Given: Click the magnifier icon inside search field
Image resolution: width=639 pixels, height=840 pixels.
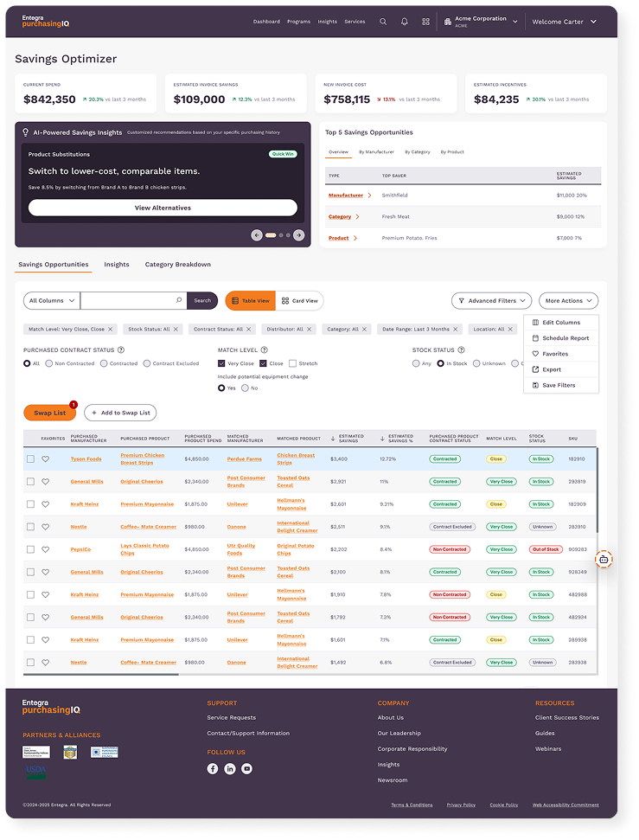Looking at the screenshot, I should click(x=179, y=300).
